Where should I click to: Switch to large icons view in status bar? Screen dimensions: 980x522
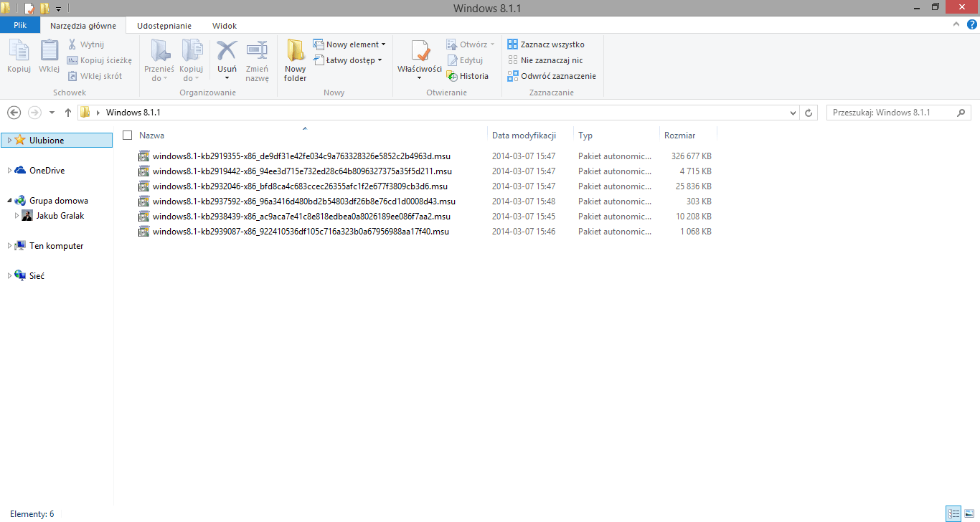(x=969, y=514)
